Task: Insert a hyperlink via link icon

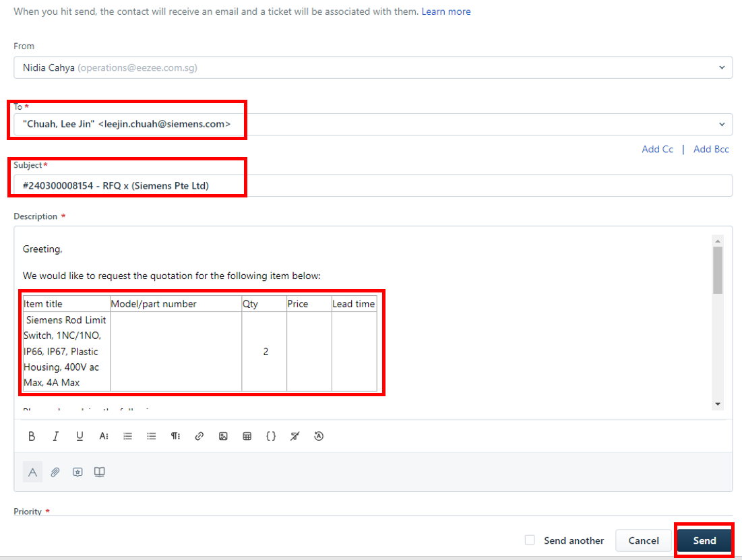Action: [x=199, y=436]
